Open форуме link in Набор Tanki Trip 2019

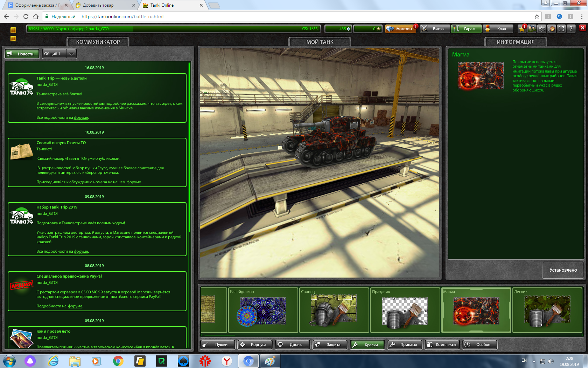point(81,251)
